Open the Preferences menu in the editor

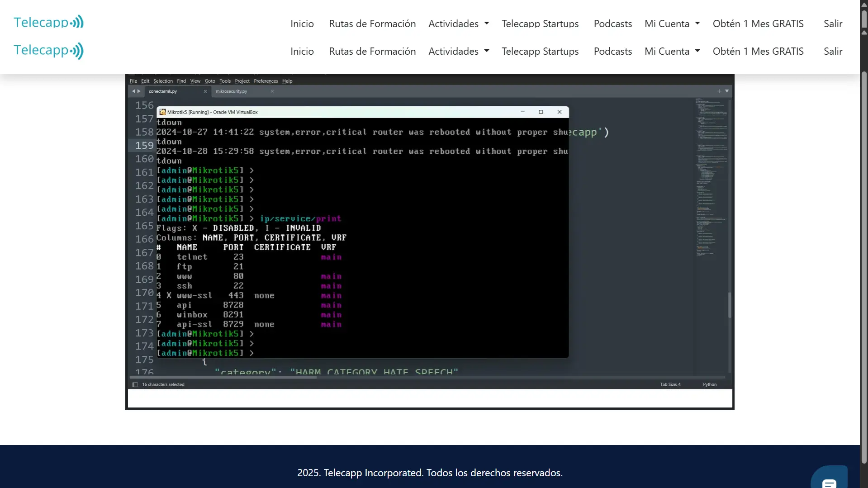266,81
